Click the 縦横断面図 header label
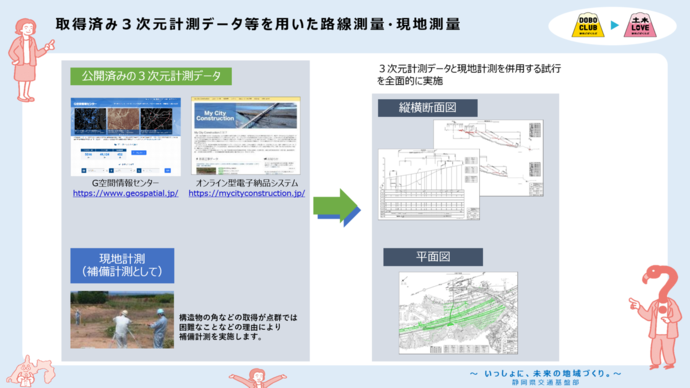This screenshot has width=690, height=388. click(428, 108)
